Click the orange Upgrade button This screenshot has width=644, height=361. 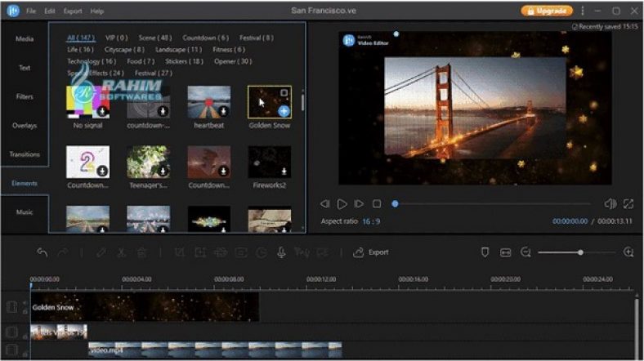[x=546, y=11]
